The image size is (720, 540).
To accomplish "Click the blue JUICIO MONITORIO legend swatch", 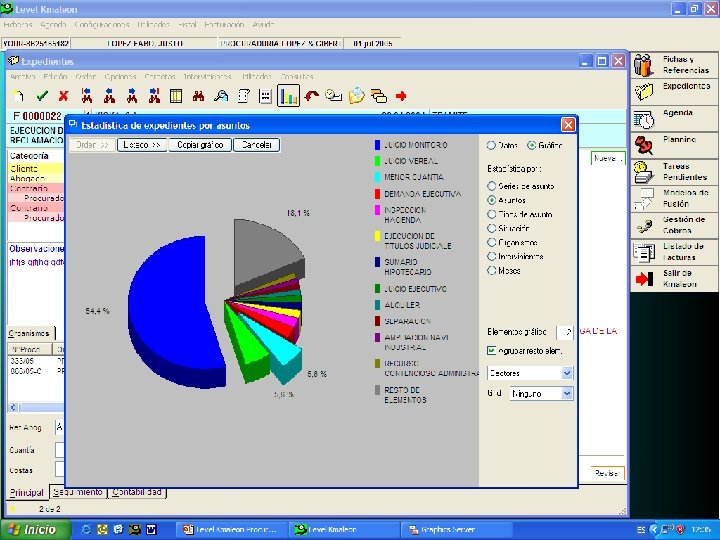I will tap(377, 145).
